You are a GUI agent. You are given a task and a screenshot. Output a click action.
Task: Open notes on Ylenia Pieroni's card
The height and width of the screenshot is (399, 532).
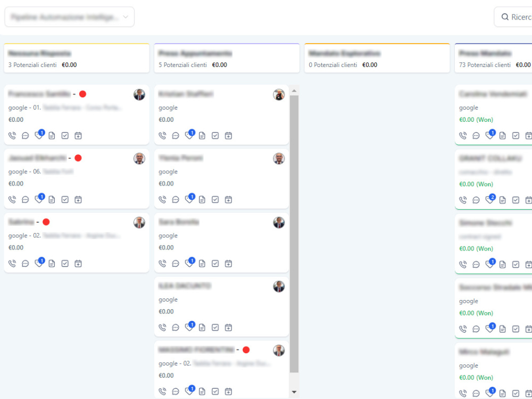click(x=202, y=199)
